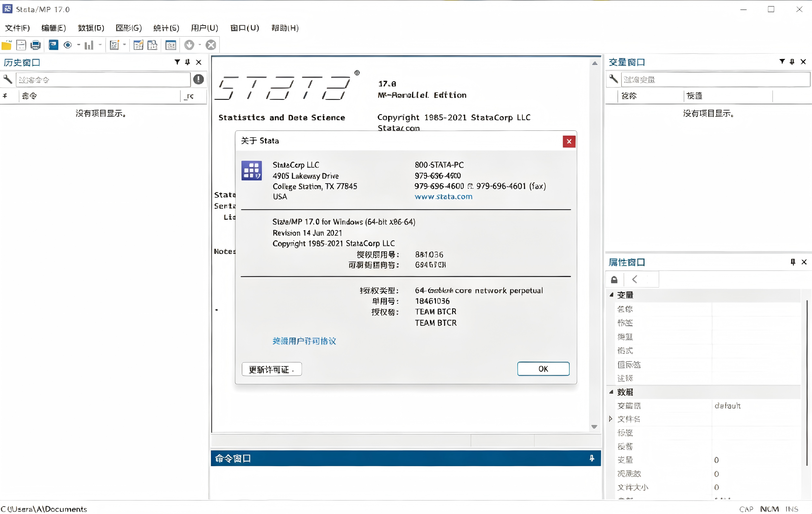This screenshot has height=514, width=812.
Task: Click the _rc column header in 历史窗口
Action: click(194, 96)
